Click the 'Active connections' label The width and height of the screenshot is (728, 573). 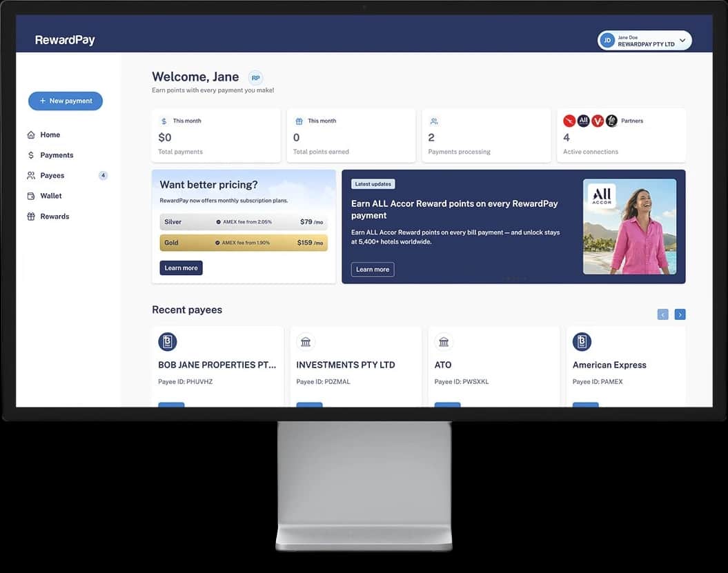(x=591, y=152)
